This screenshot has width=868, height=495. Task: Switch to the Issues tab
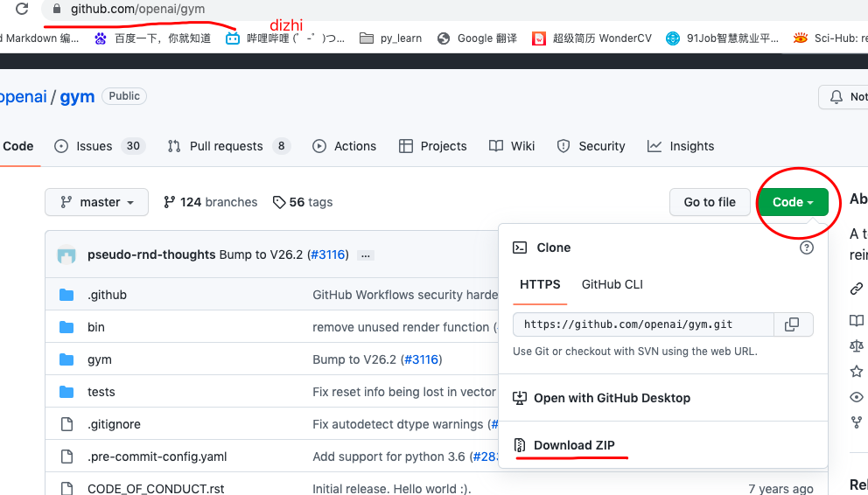pyautogui.click(x=100, y=146)
